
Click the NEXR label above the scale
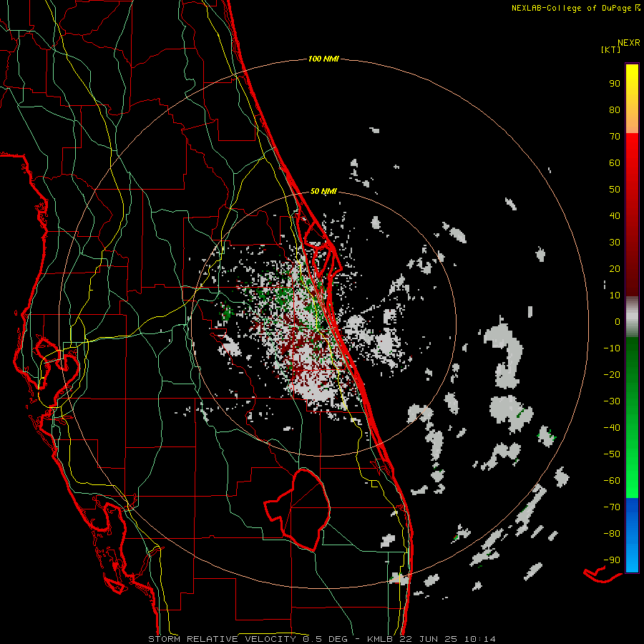point(628,43)
